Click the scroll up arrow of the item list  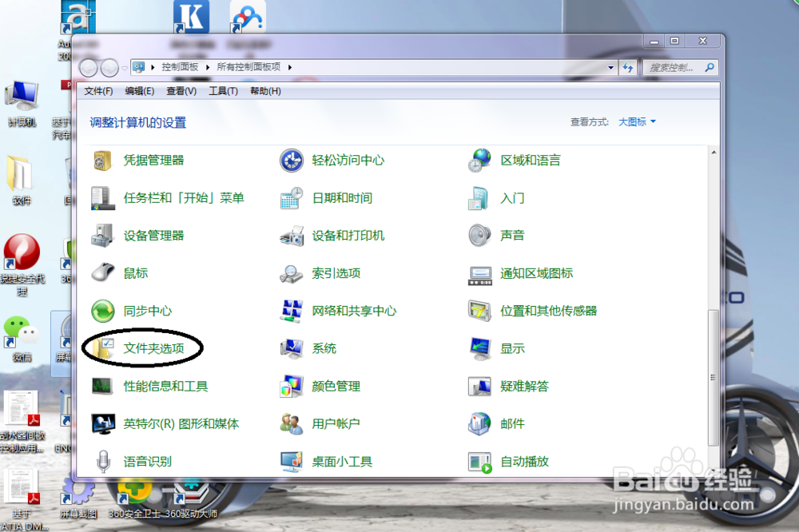(714, 153)
